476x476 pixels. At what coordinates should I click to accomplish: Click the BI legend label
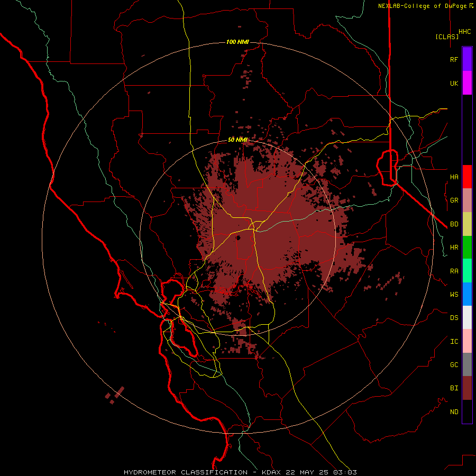pyautogui.click(x=454, y=388)
